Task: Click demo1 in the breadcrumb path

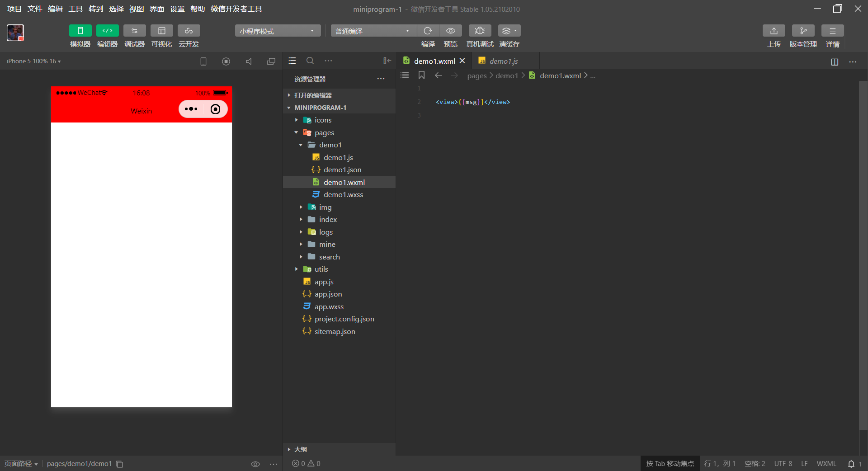Action: (507, 75)
